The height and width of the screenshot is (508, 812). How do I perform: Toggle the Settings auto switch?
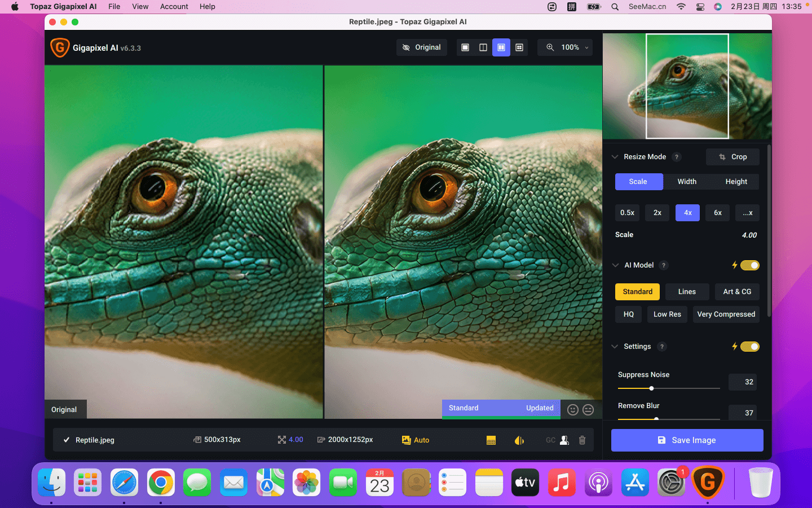749,347
